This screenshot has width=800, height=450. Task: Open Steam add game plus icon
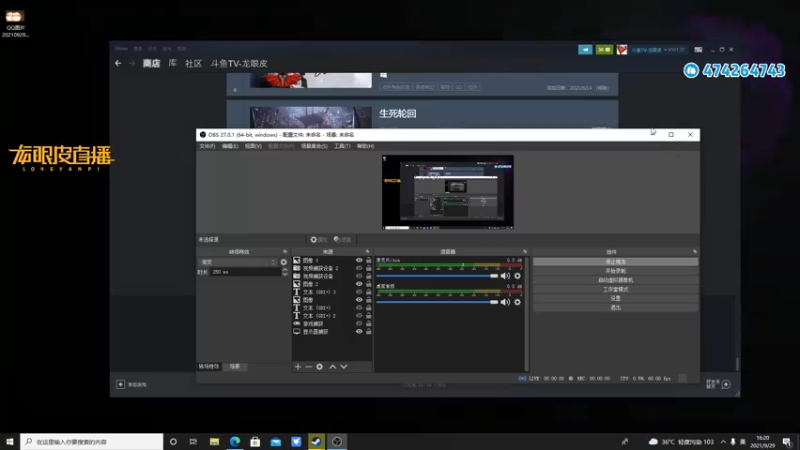(x=120, y=384)
